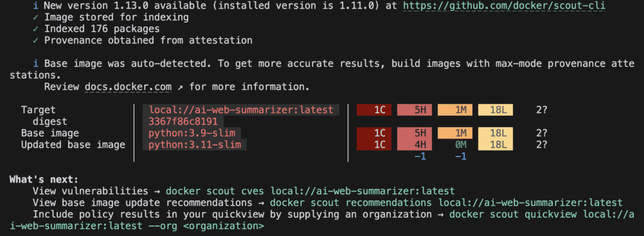Click the python:3.9-slim base image text
This screenshot has height=236, width=644.
point(192,133)
